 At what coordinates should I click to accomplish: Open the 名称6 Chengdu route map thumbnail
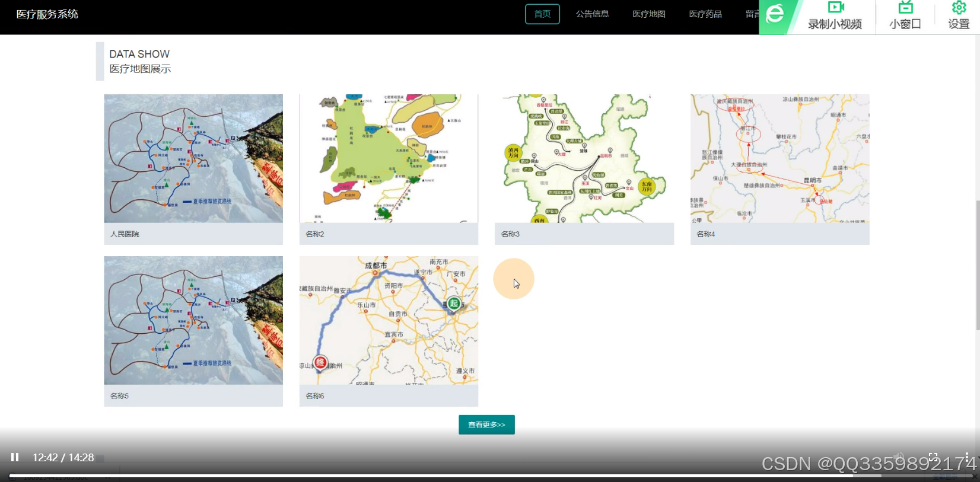(x=389, y=320)
